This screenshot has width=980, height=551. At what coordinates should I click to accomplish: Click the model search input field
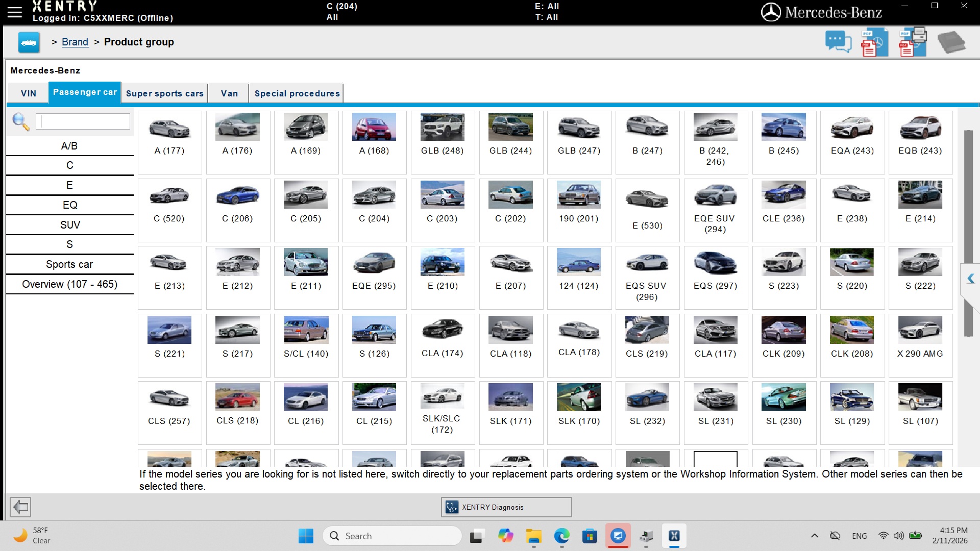[83, 121]
